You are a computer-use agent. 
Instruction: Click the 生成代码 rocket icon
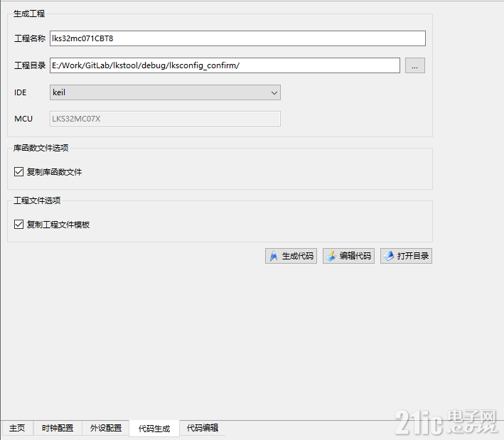(x=274, y=256)
